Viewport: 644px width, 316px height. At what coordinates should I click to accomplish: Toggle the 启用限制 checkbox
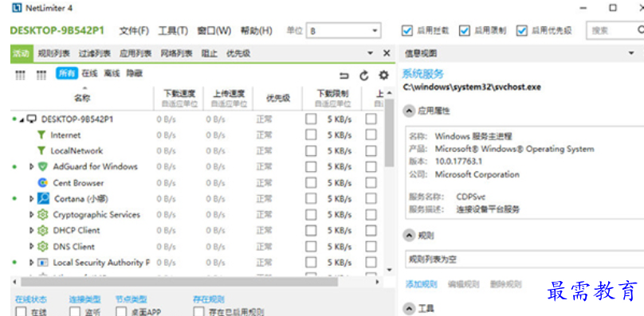pyautogui.click(x=465, y=31)
